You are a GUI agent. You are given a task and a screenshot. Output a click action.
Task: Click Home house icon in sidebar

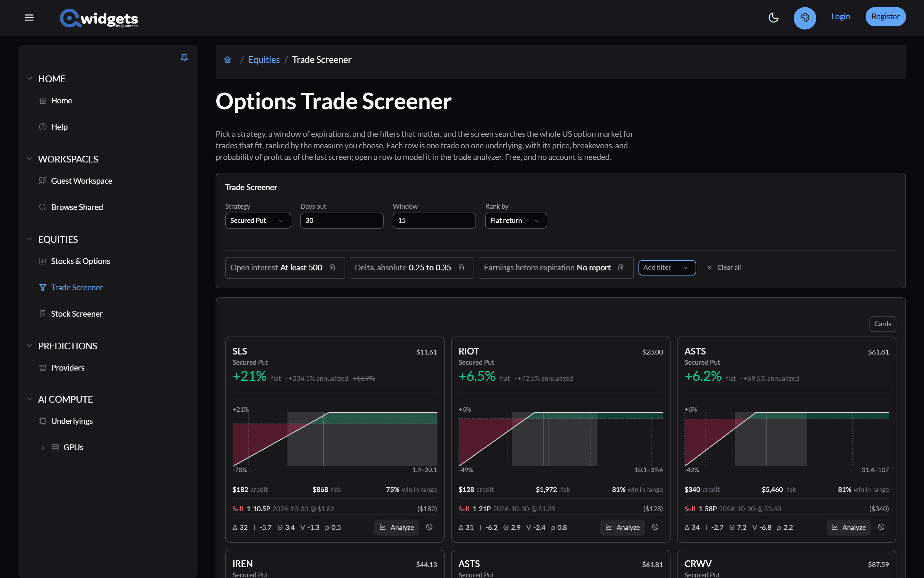(43, 101)
